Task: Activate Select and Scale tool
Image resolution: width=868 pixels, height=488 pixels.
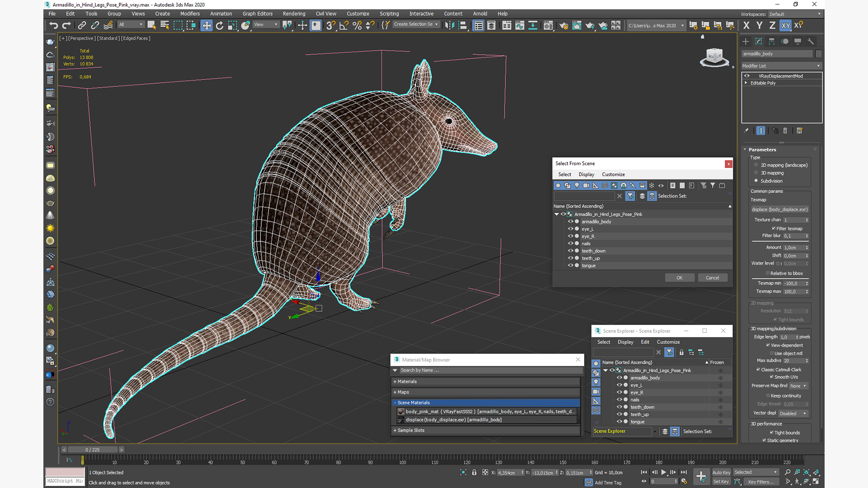Action: (232, 25)
